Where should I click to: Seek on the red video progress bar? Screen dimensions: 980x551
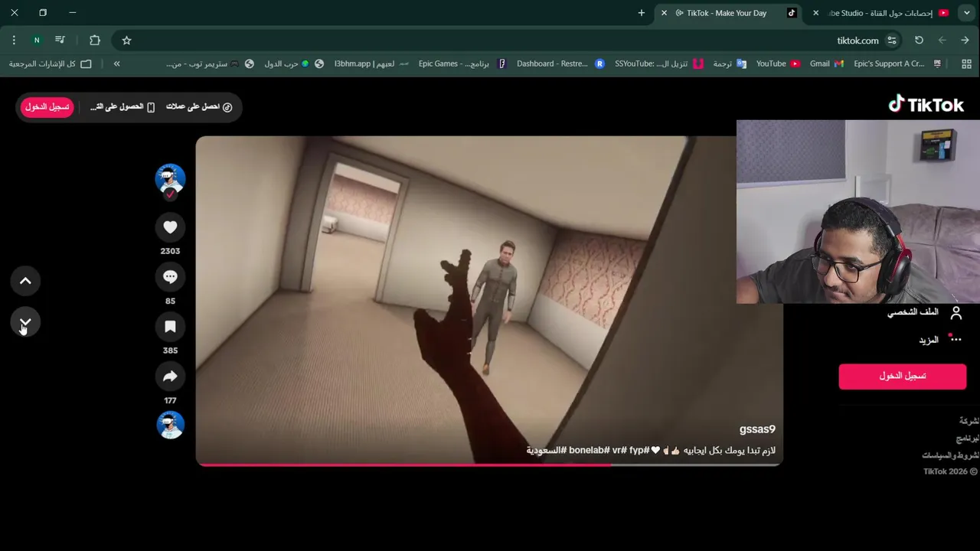click(x=489, y=465)
